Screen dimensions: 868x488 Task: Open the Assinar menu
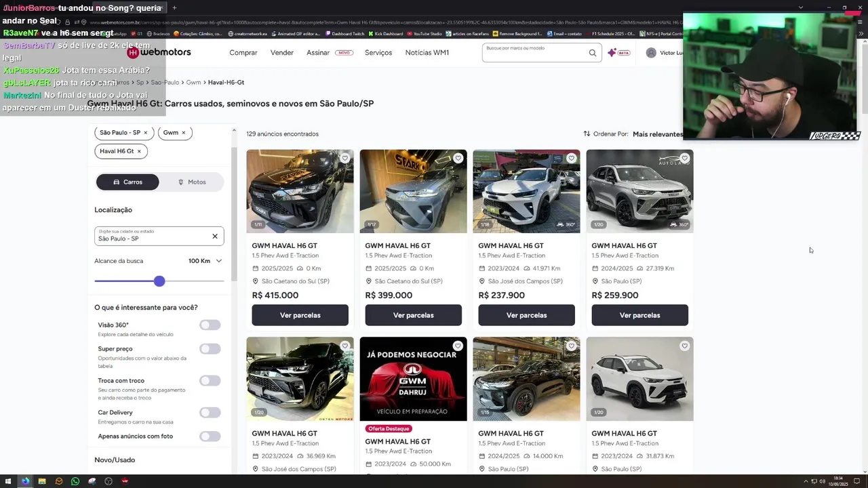pyautogui.click(x=318, y=53)
